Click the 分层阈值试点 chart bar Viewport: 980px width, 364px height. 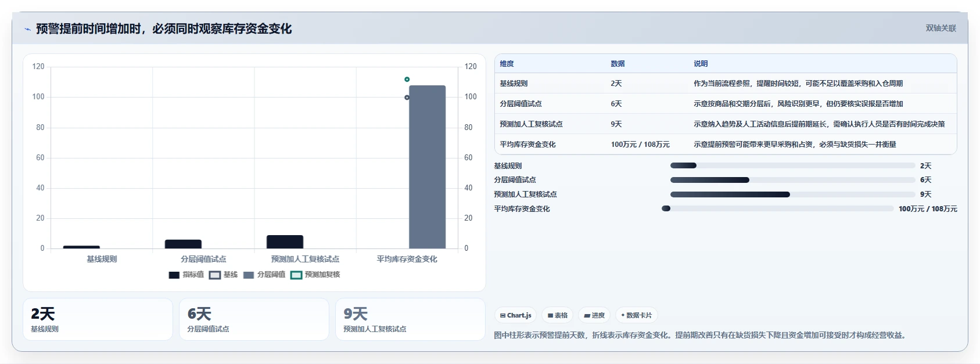tap(183, 244)
